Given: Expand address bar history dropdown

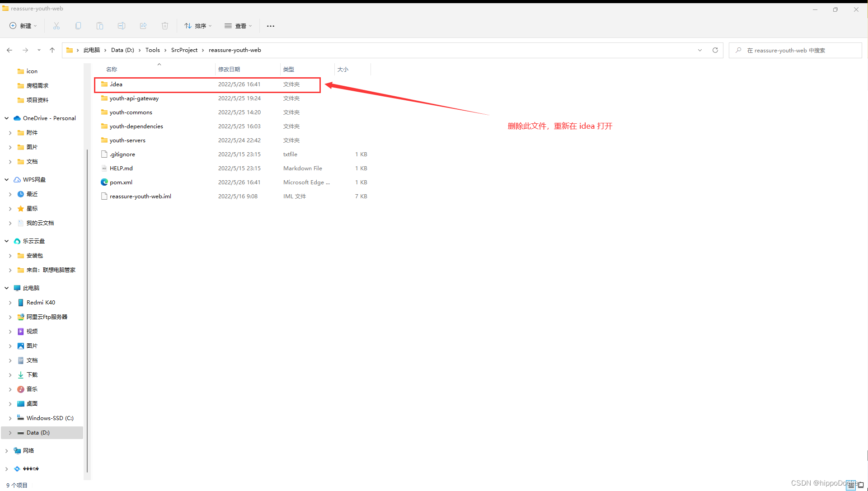Looking at the screenshot, I should coord(700,50).
